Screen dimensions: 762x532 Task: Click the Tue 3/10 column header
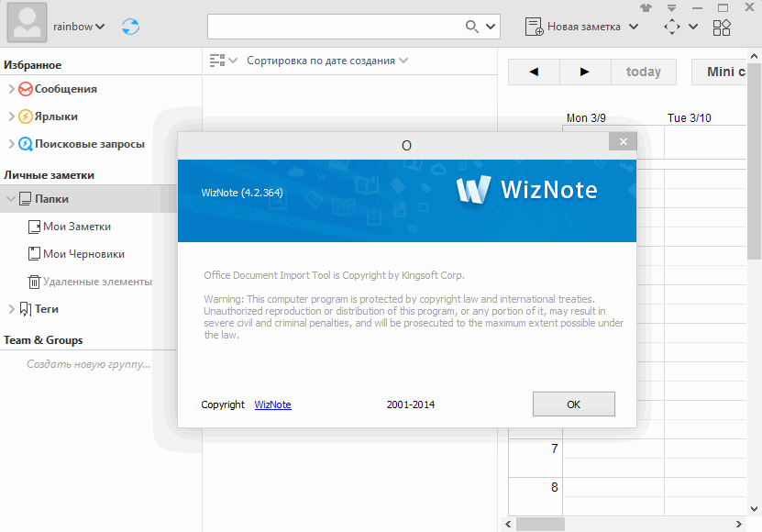pyautogui.click(x=690, y=117)
